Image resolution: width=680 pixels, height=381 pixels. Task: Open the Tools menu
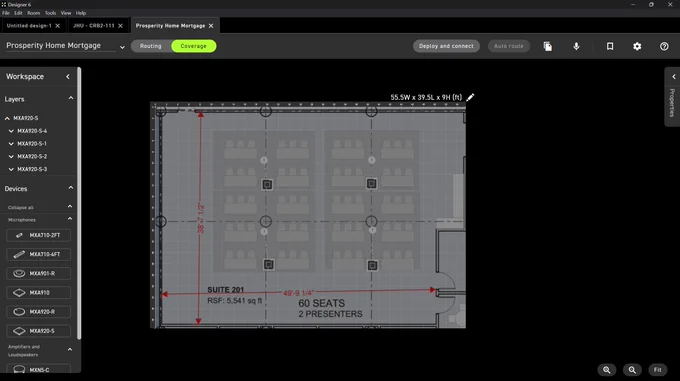[50, 13]
